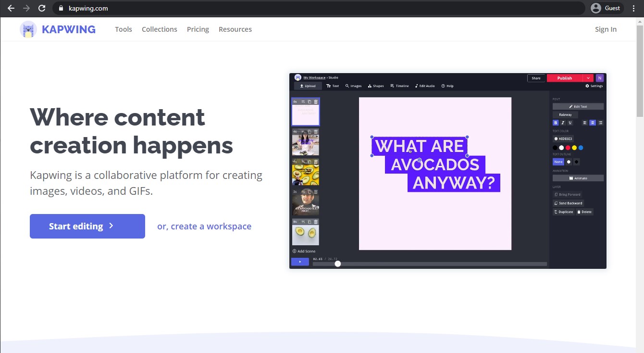Open the Raleway font dropdown

pos(565,115)
